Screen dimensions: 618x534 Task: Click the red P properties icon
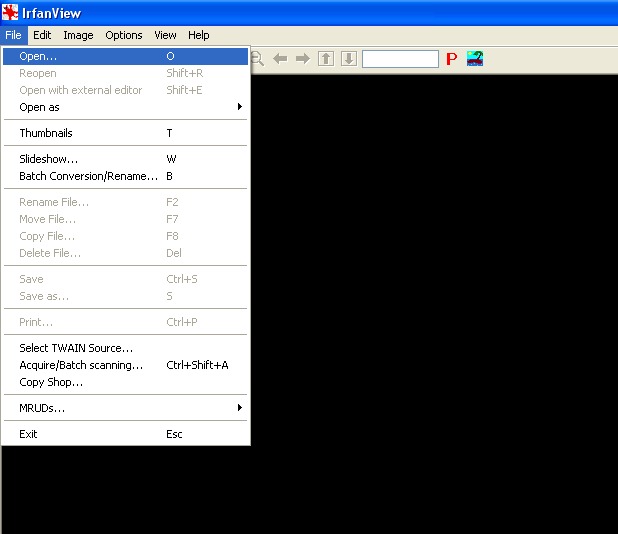click(452, 59)
